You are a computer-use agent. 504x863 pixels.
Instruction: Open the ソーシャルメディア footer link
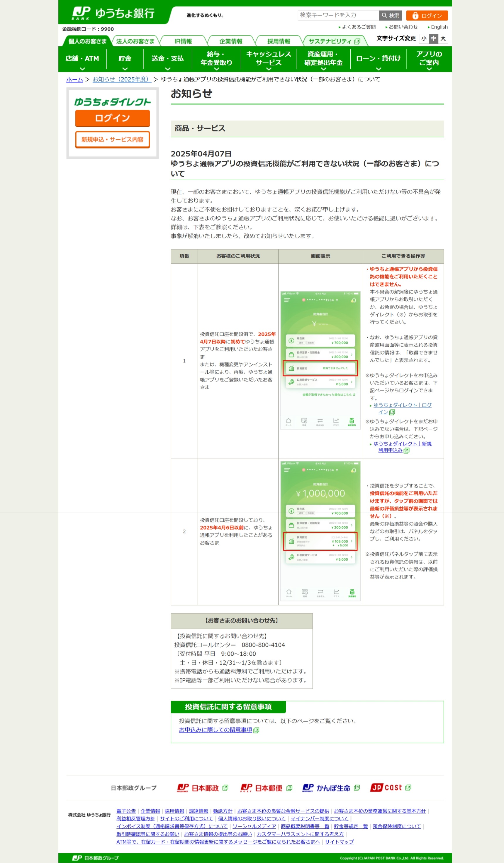coord(254,826)
